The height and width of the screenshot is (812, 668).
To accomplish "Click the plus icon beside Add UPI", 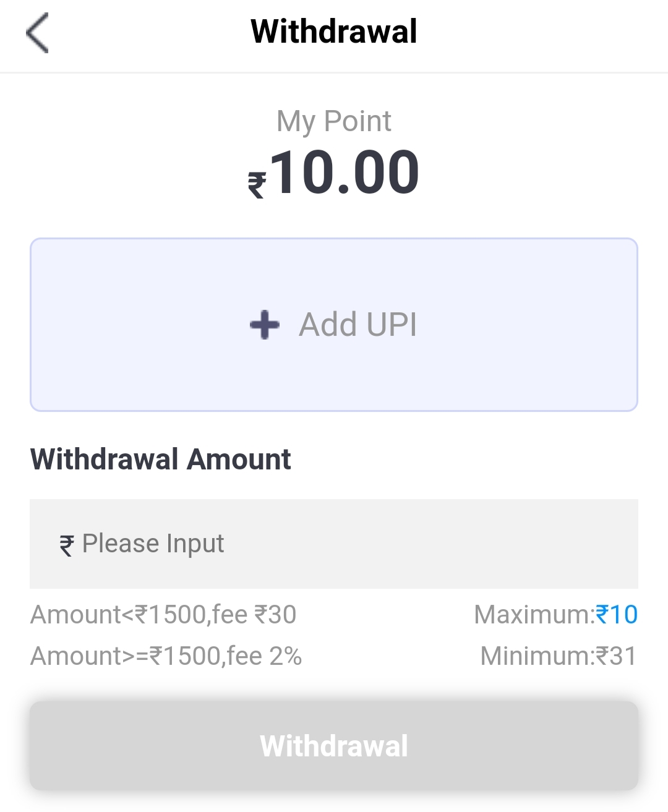I will pos(265,325).
